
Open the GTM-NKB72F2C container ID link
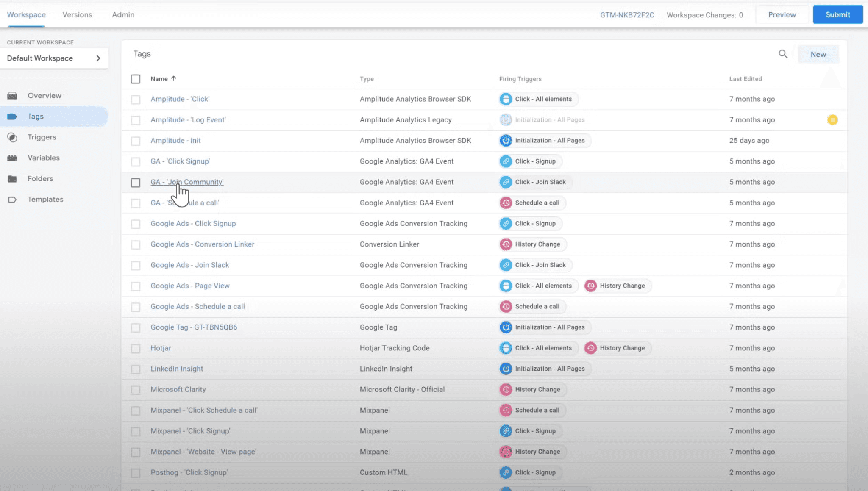click(627, 15)
